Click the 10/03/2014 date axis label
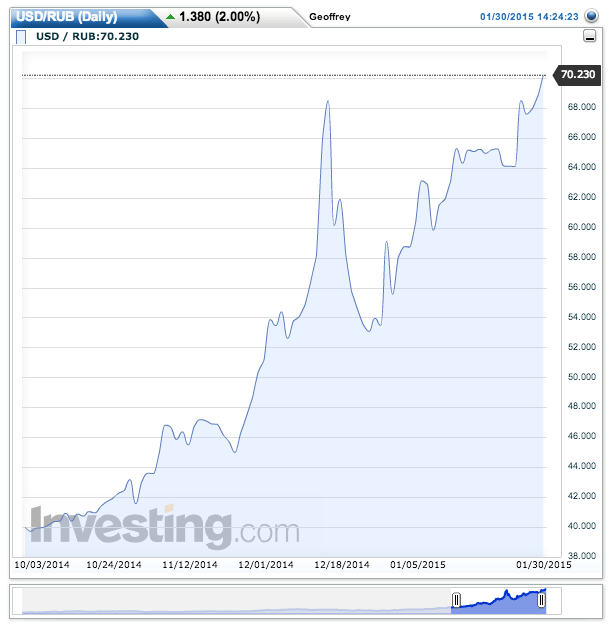613x627 pixels. [x=41, y=565]
